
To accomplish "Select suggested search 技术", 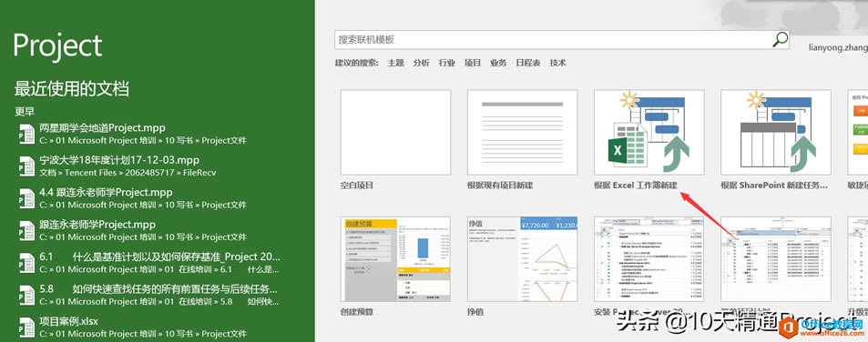I will coord(558,63).
